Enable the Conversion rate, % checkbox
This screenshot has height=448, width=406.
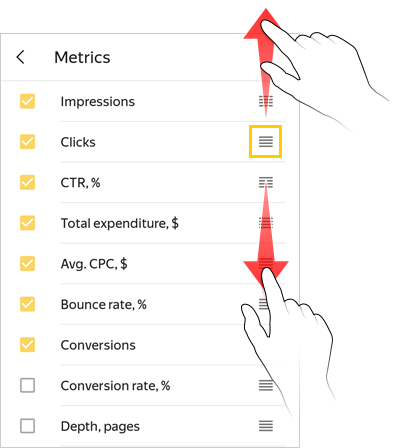(x=27, y=385)
